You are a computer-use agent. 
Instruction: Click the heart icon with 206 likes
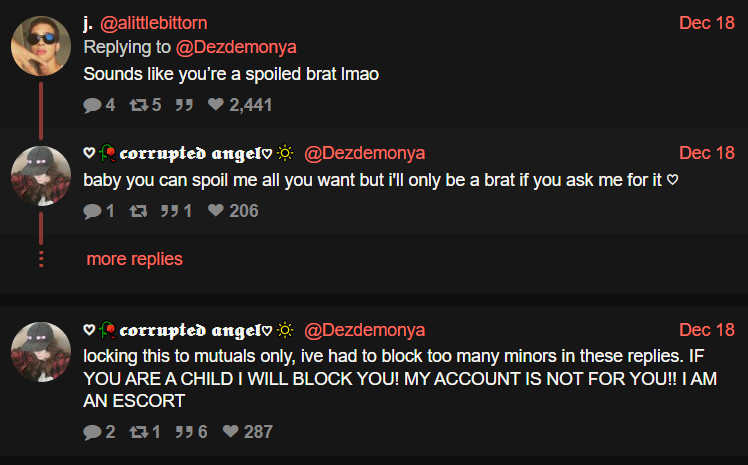pos(216,210)
